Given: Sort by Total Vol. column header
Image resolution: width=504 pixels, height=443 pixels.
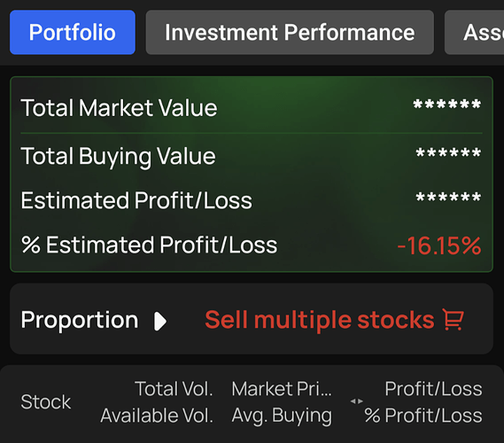Looking at the screenshot, I should 174,388.
